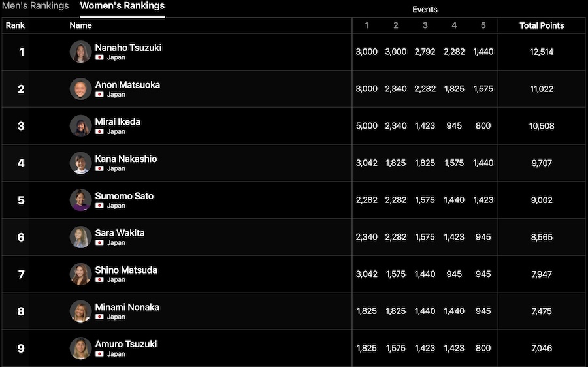Viewport: 588px width, 367px height.
Task: Click the Japan flag under Amuro Tsuzuki
Action: 100,354
